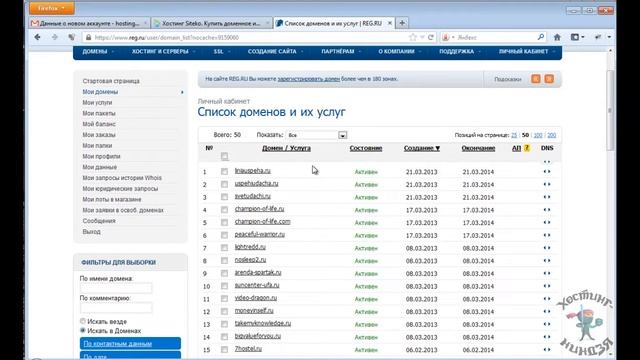The image size is (640, 360).
Task: Check the box for champion-of-life.com
Action: click(x=224, y=222)
